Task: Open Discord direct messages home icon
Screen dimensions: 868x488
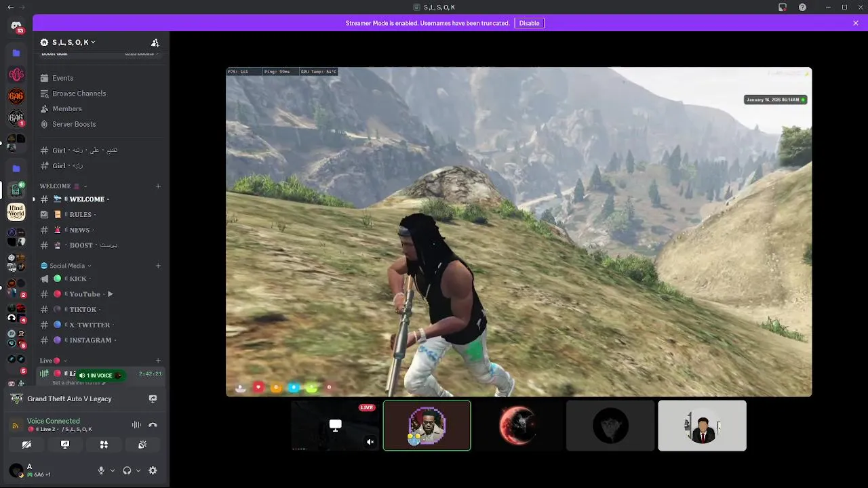Action: 16,26
